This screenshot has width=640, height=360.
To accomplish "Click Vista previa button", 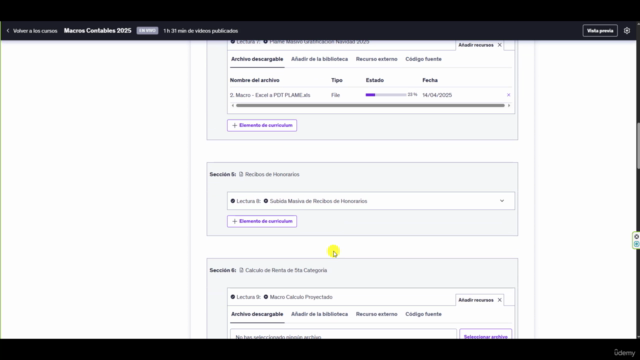I will 600,31.
